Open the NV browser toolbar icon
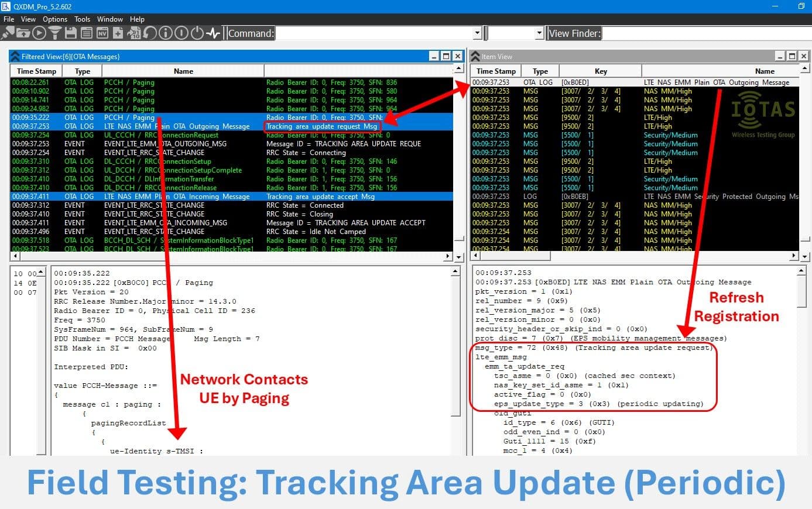Screen dimensions: 812x509 pyautogui.click(x=102, y=33)
